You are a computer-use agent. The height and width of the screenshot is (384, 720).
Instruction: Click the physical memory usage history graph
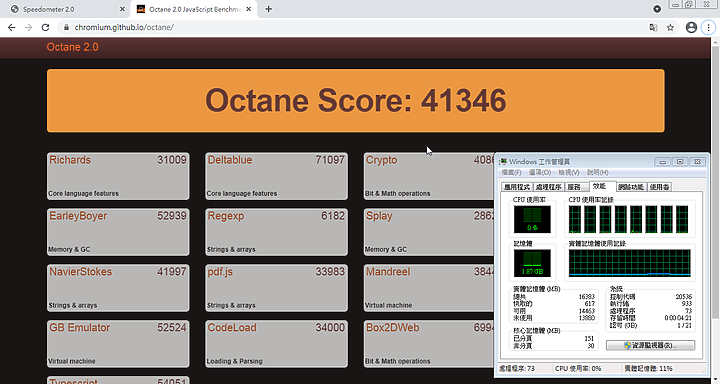[630, 263]
